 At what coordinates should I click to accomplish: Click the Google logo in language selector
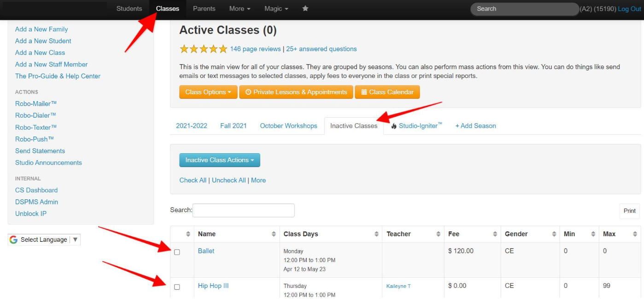(x=13, y=239)
